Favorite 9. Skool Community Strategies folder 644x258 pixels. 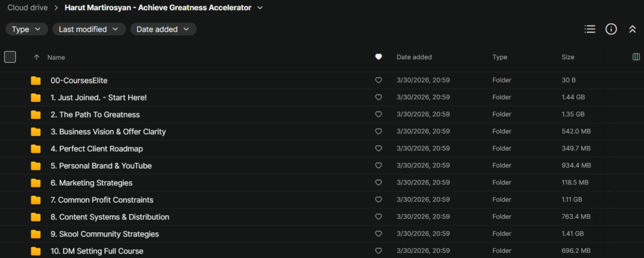pos(379,234)
